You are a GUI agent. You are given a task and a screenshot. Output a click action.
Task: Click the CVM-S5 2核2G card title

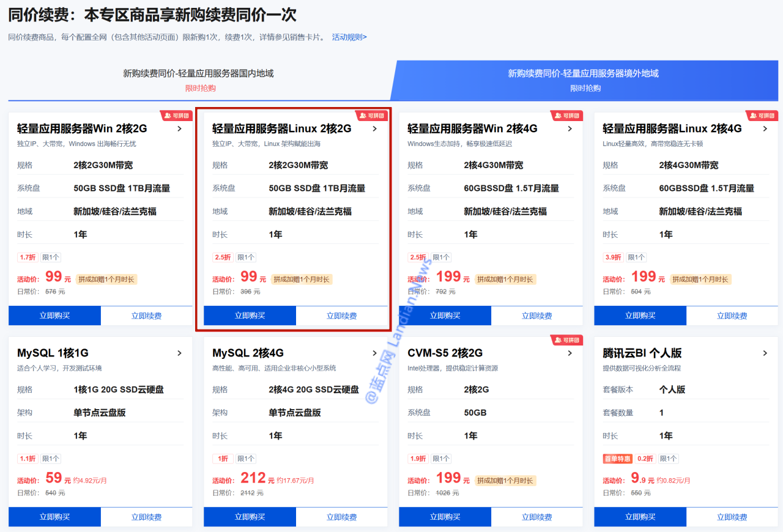(445, 353)
